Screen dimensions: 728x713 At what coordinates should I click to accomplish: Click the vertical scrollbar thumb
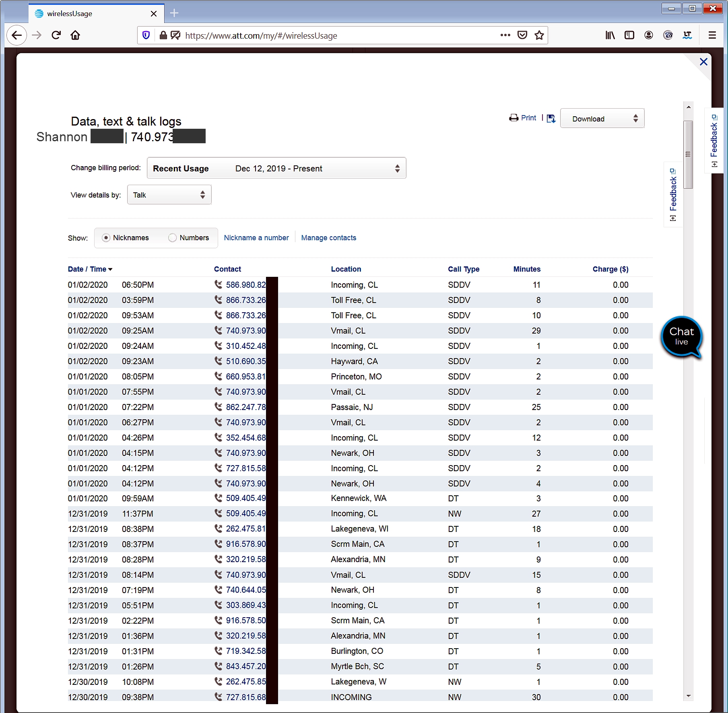pos(689,155)
